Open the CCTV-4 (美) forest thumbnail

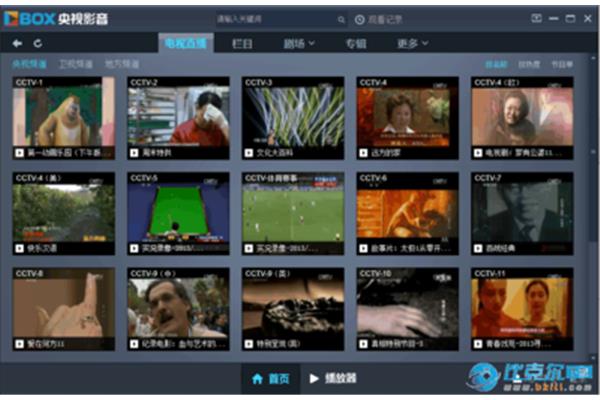click(64, 213)
